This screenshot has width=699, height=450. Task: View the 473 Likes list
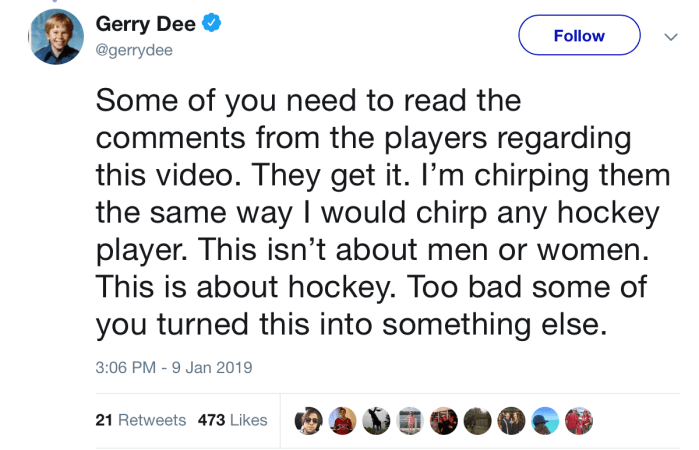232,420
